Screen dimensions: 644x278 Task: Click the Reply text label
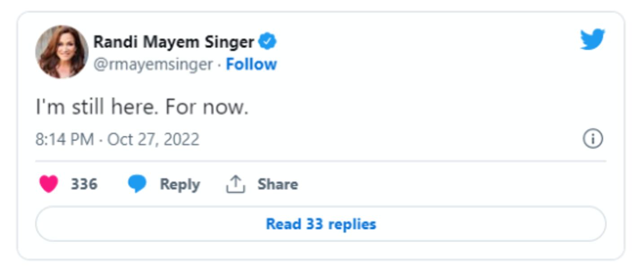(x=180, y=184)
